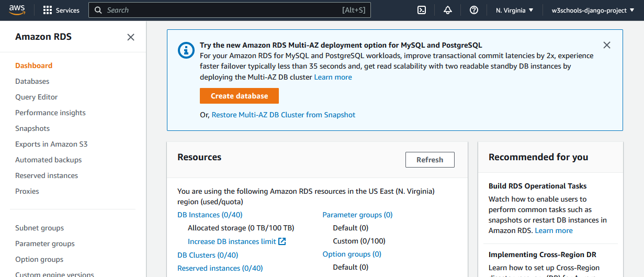Open the help question mark menu

[474, 10]
